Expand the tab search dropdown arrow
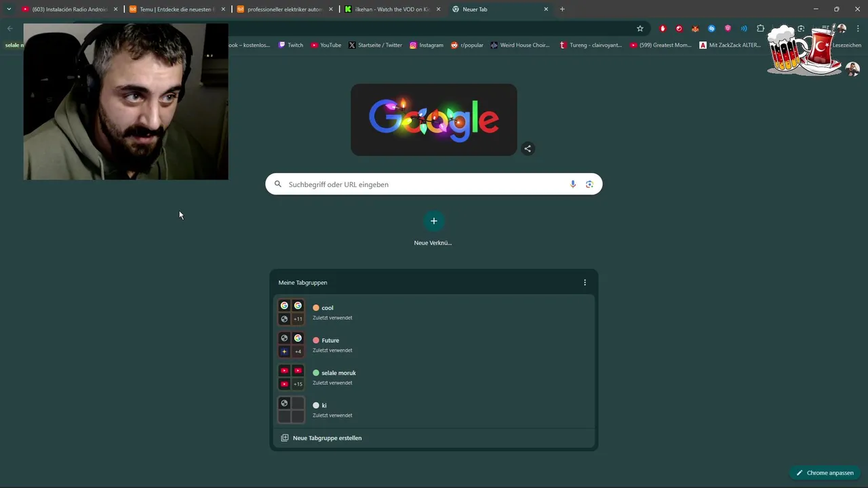Viewport: 868px width, 488px height. pos(9,9)
